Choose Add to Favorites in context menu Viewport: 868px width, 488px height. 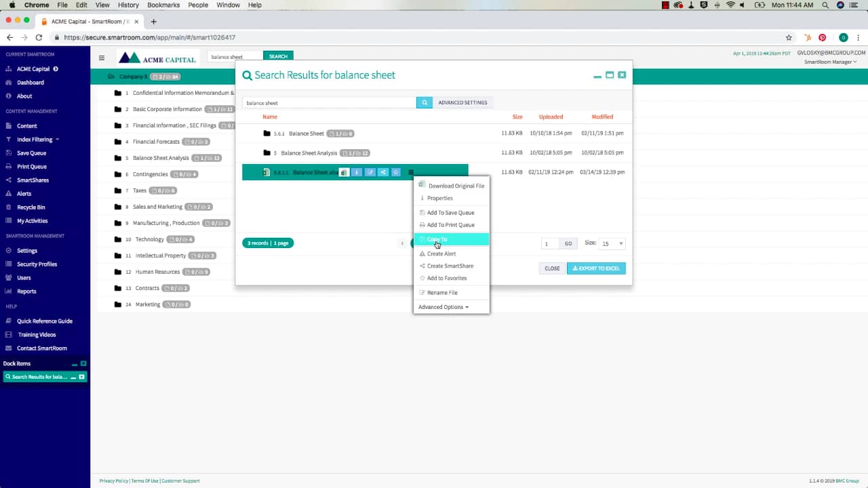452,278
